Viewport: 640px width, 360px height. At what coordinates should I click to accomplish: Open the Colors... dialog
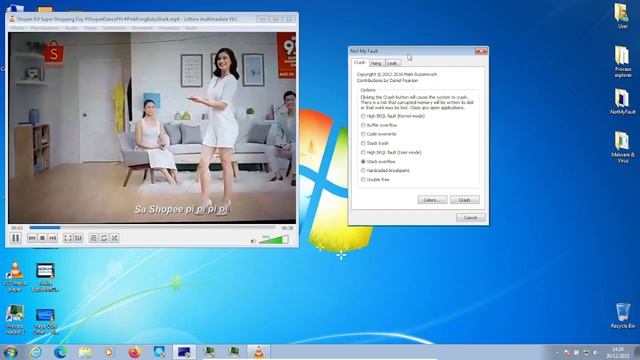tap(432, 200)
